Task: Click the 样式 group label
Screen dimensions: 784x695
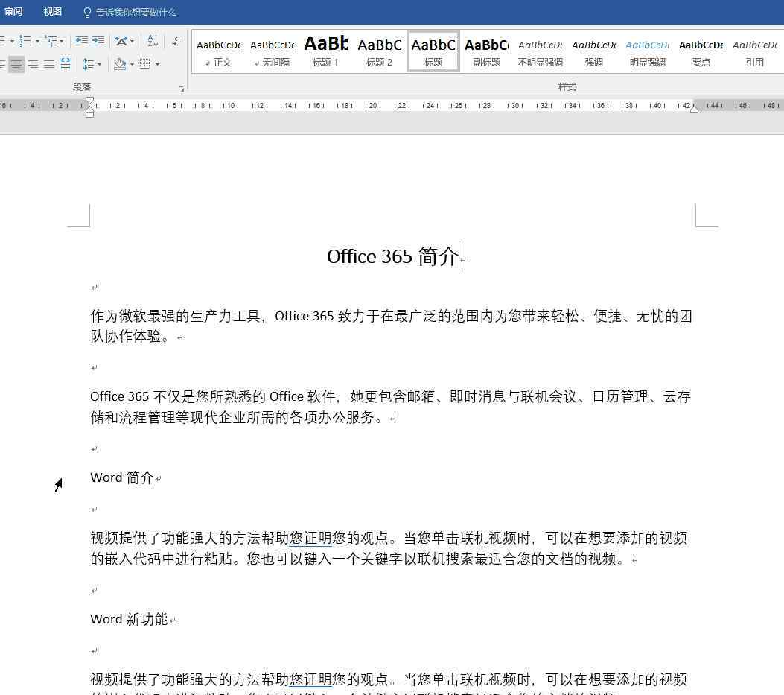Action: tap(567, 87)
